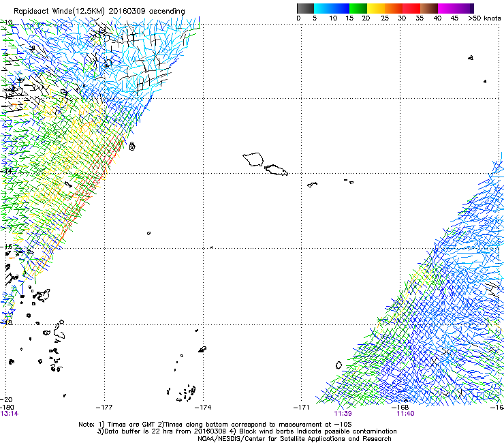Image resolution: width=504 pixels, height=443 pixels.
Task: Click the "45" legend scale label
Action: click(x=454, y=18)
